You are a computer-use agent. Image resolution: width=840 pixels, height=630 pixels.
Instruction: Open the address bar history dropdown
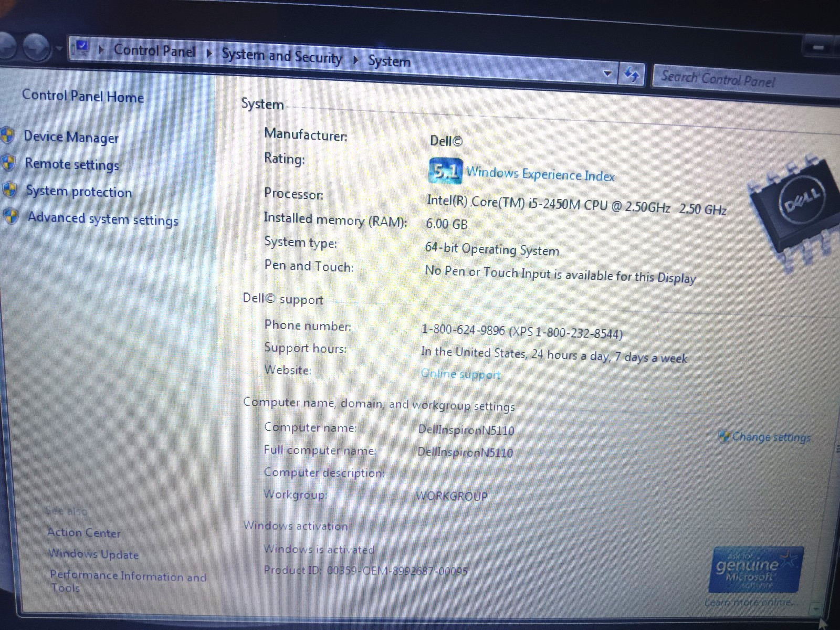coord(607,73)
